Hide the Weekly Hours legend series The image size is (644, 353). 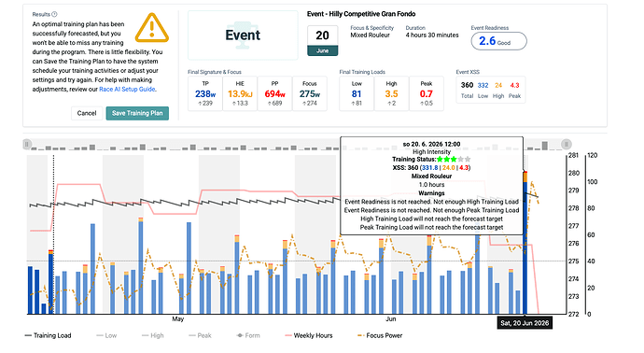(308, 335)
